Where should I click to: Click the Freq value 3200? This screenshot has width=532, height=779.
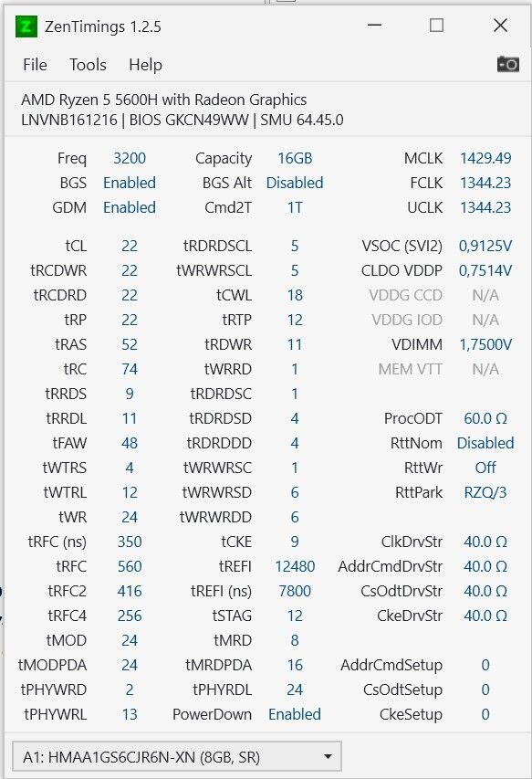click(x=130, y=158)
